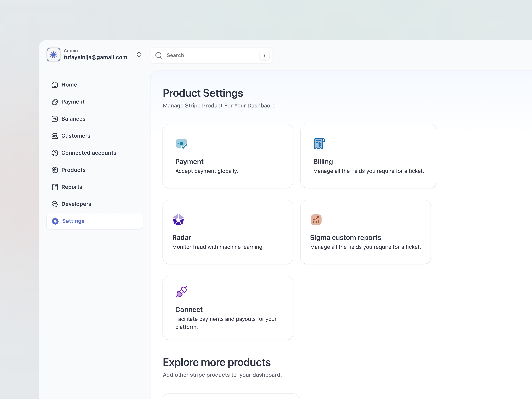Open the Developers section

click(76, 204)
